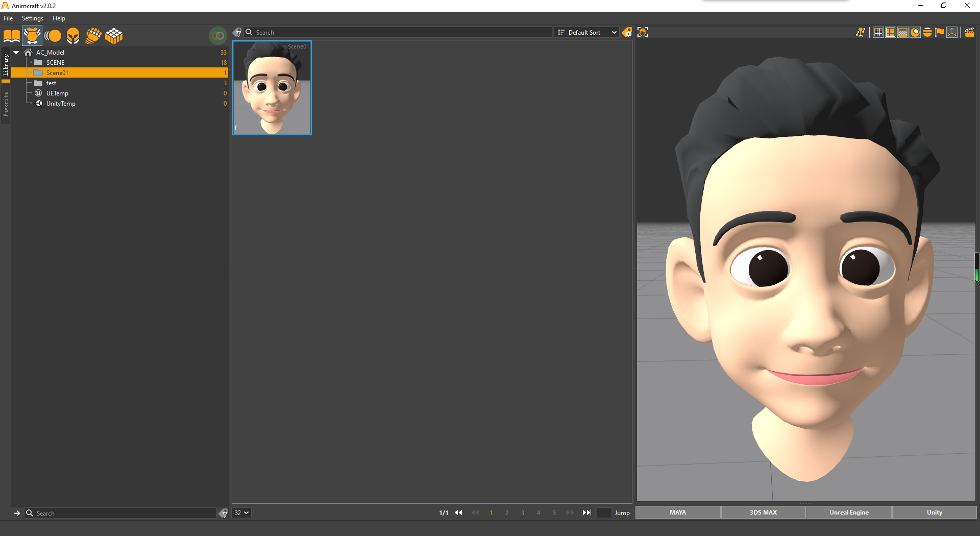Open the Settings menu
The height and width of the screenshot is (536, 980).
pos(33,18)
